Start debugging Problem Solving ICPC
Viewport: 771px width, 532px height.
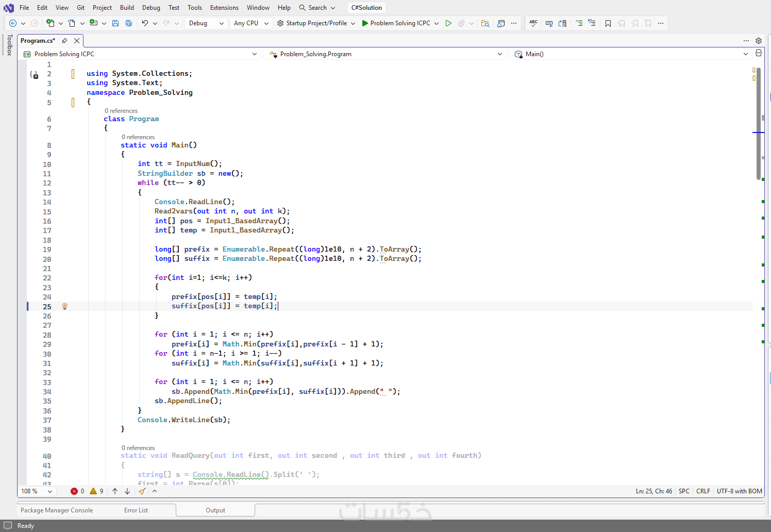pyautogui.click(x=396, y=23)
